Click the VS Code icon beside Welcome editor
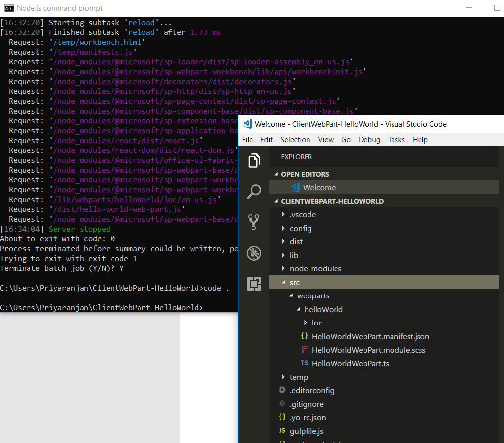The image size is (504, 443). 295,187
